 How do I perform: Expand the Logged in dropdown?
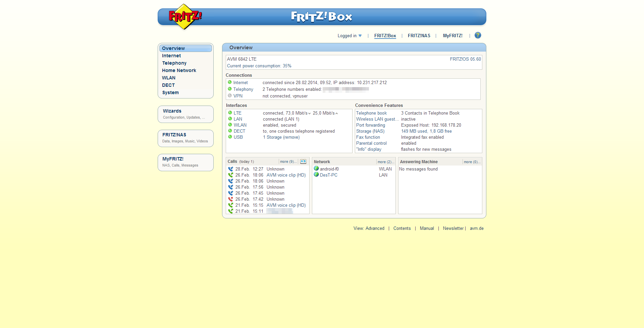click(350, 36)
